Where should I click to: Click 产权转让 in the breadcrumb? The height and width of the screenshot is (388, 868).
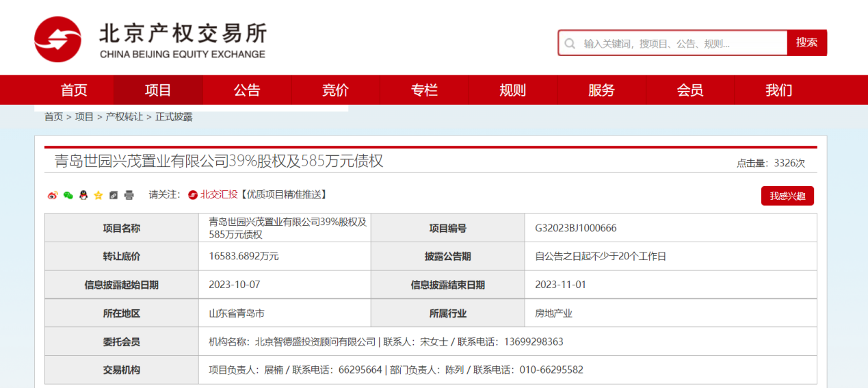coord(124,117)
